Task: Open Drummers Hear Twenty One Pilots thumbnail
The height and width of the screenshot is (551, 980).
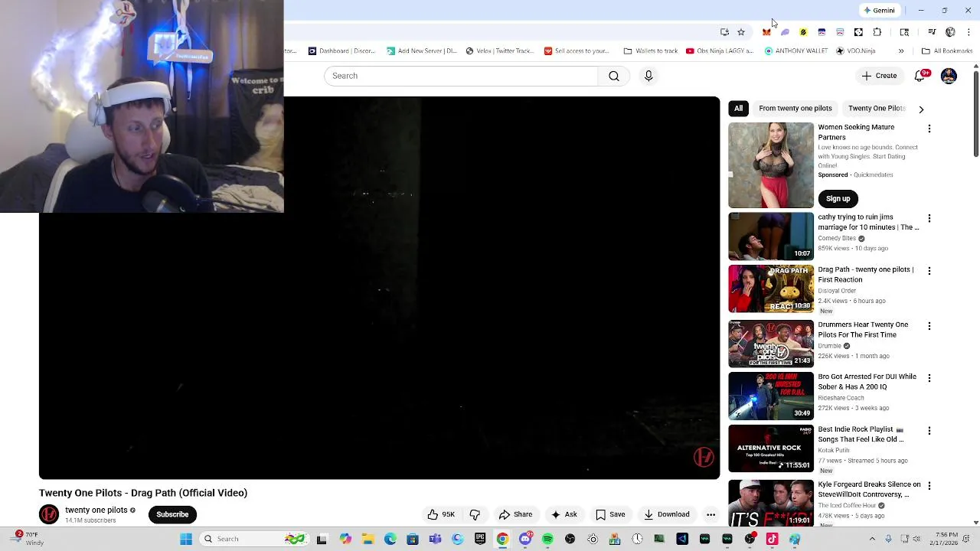Action: coord(771,344)
